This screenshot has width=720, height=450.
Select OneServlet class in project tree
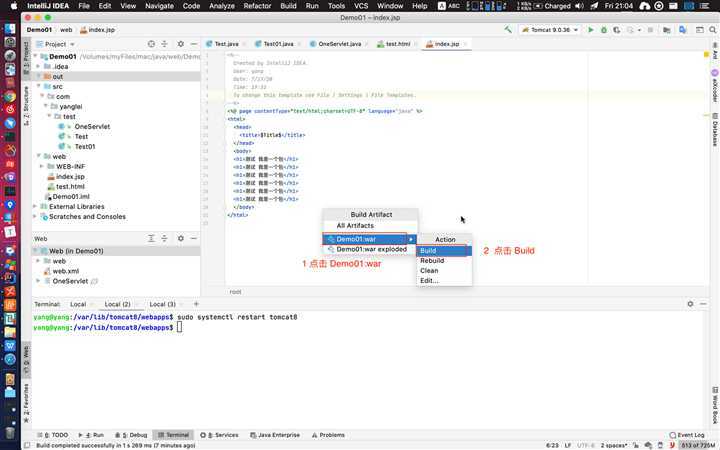click(x=92, y=127)
